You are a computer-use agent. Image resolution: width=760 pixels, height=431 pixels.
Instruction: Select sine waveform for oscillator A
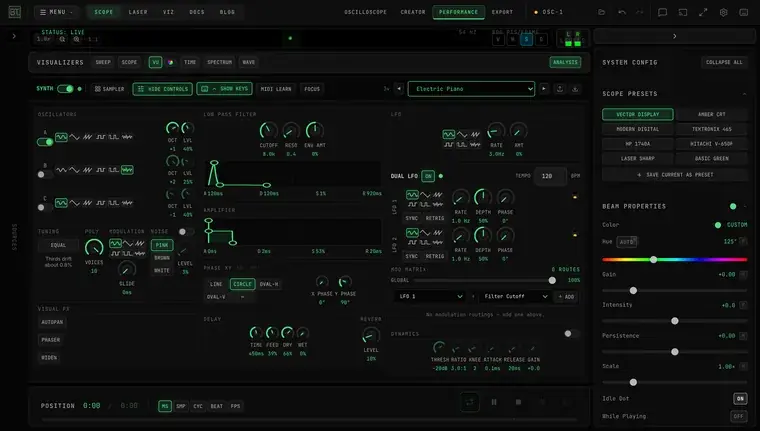(61, 137)
